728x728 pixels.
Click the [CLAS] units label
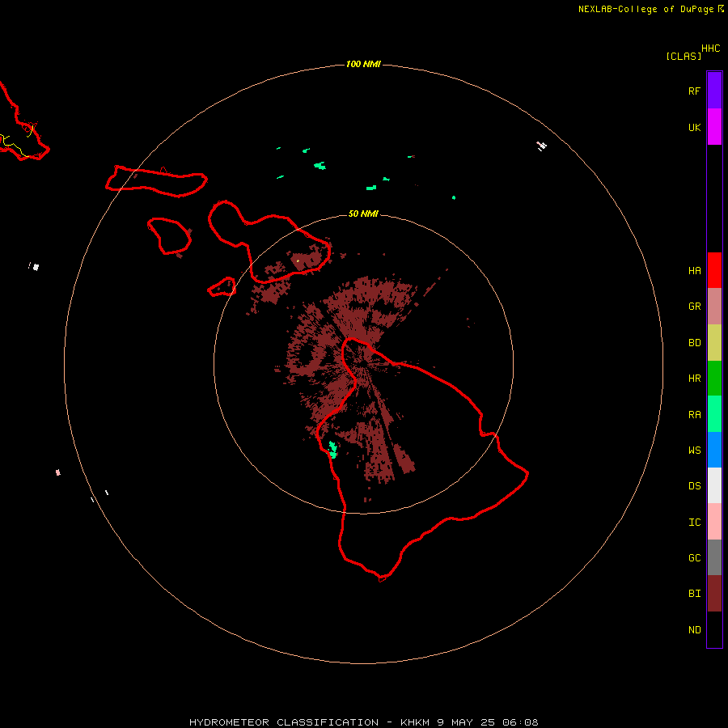(684, 56)
